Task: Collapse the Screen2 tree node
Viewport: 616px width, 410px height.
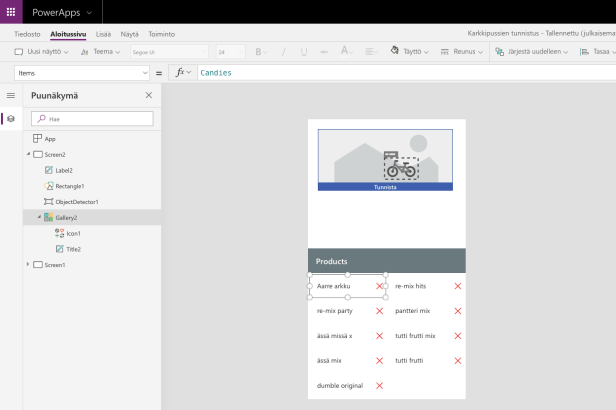Action: coord(28,155)
